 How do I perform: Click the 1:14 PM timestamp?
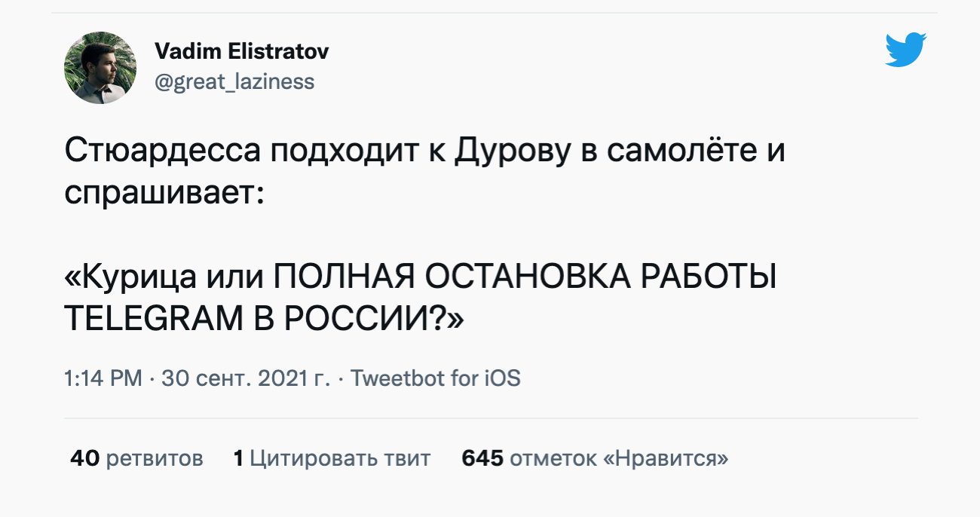pos(103,378)
